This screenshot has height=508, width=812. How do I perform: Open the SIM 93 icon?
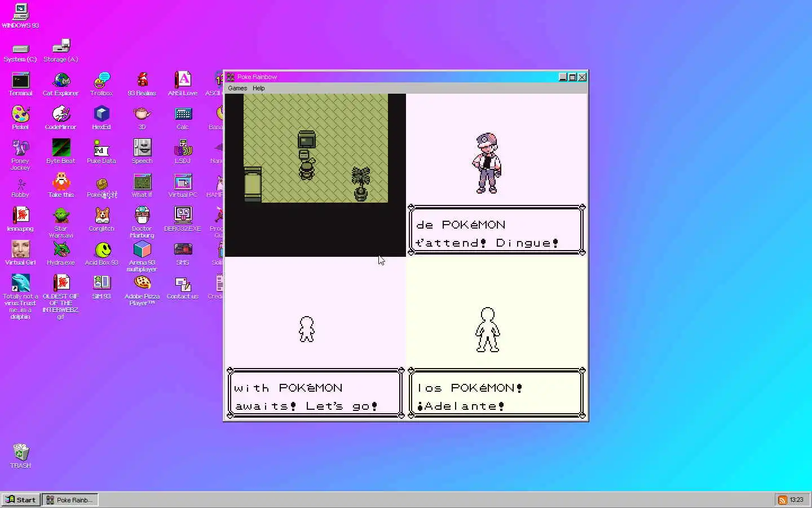101,288
